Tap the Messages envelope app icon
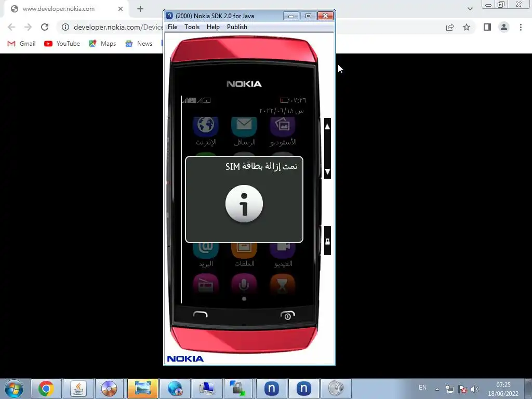Viewport: 532px width, 399px height. pos(244,126)
